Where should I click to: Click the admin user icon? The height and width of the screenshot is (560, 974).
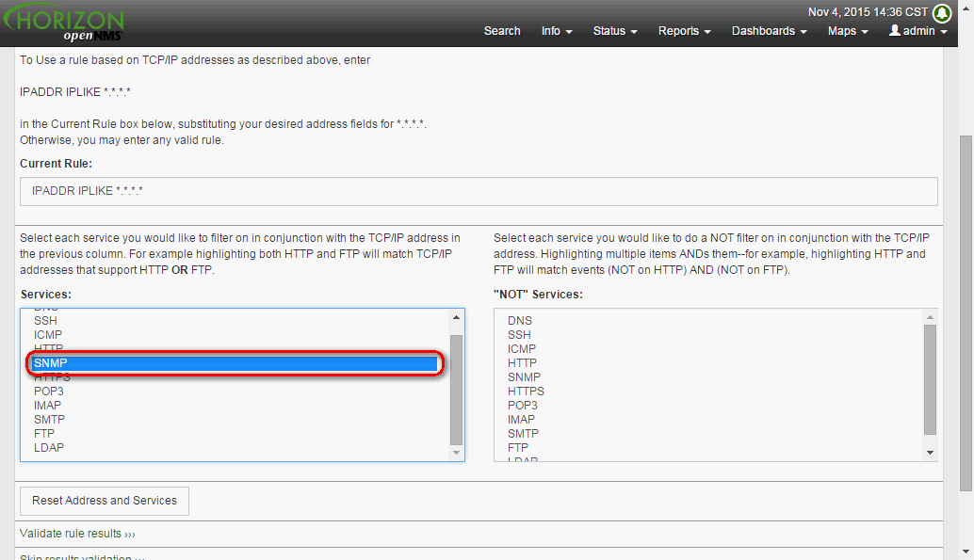pyautogui.click(x=895, y=30)
